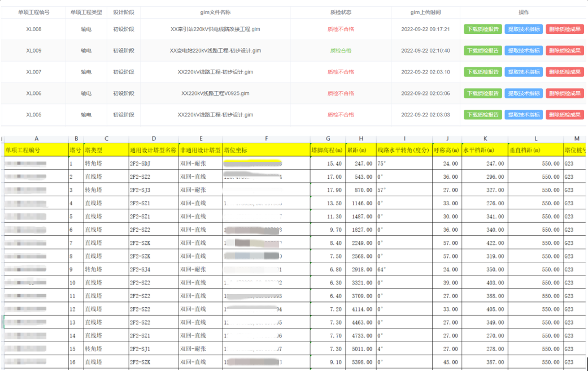The height and width of the screenshot is (371, 588).
Task: Select cell containing 2F2-SJ4
Action: point(154,270)
